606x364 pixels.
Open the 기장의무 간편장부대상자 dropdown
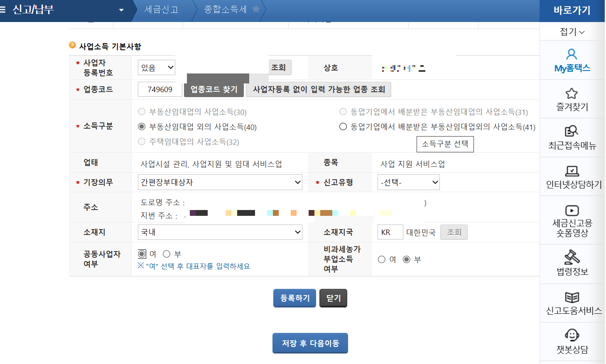click(220, 182)
